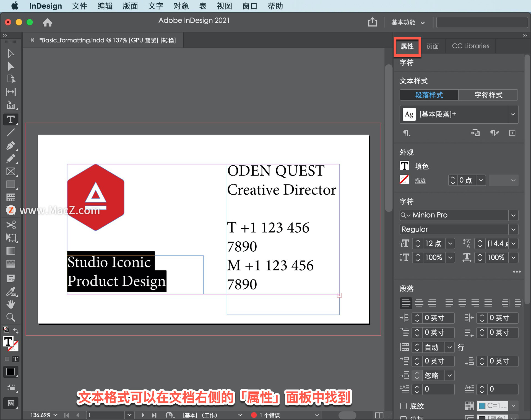This screenshot has width=531, height=420.
Task: Select the Line tool
Action: pyautogui.click(x=11, y=133)
